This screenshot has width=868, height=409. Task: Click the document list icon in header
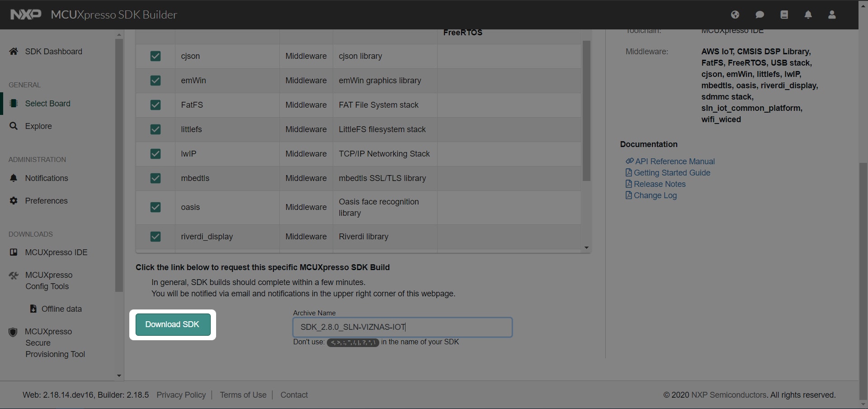pyautogui.click(x=784, y=14)
